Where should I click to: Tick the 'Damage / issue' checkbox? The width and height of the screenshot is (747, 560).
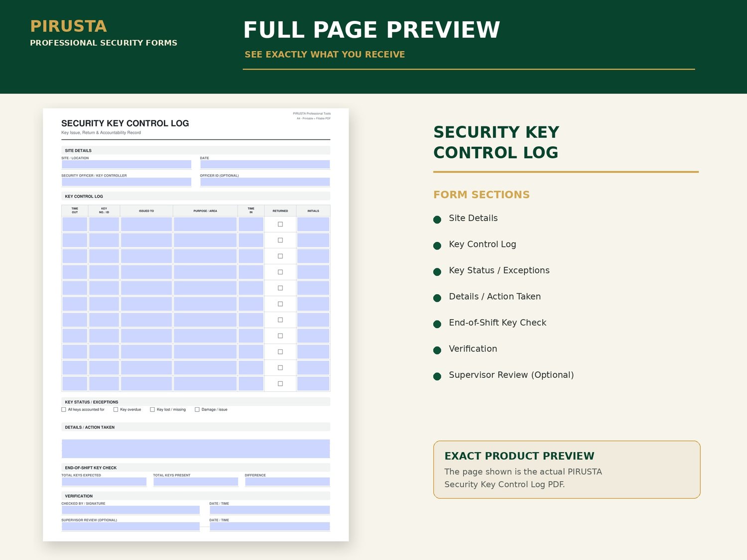[x=197, y=410]
